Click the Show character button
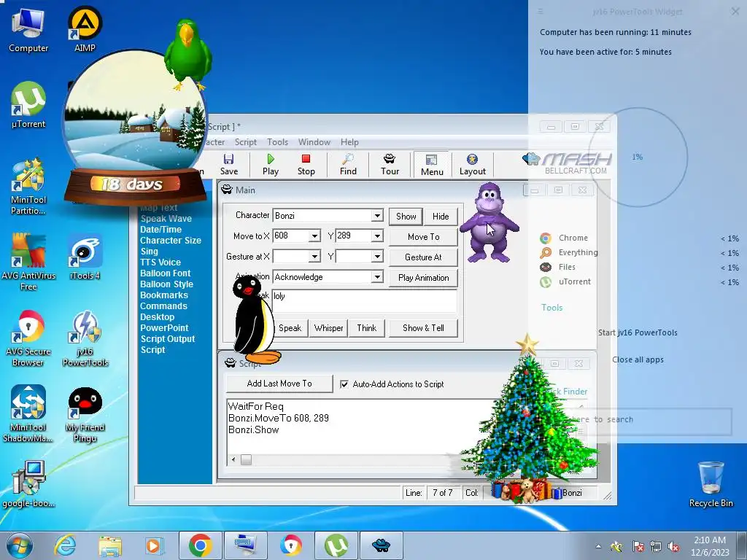Screen dimensions: 747x560 (x=406, y=216)
